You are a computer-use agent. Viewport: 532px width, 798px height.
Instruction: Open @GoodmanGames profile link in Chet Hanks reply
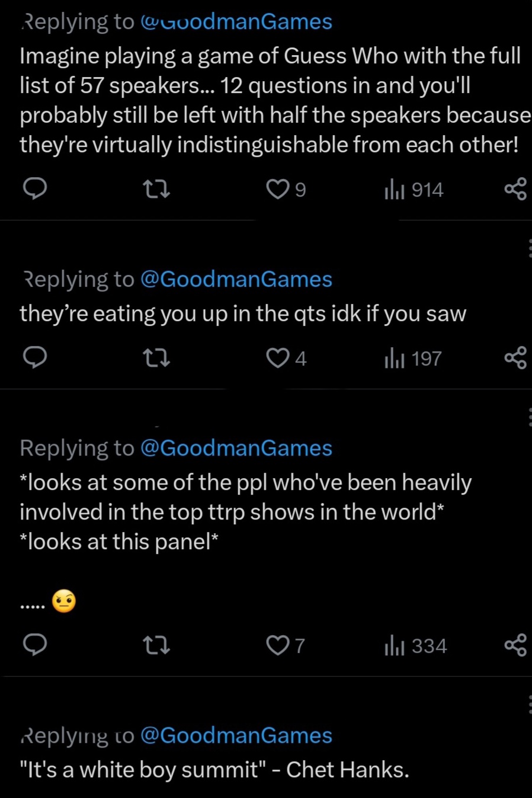tap(236, 735)
